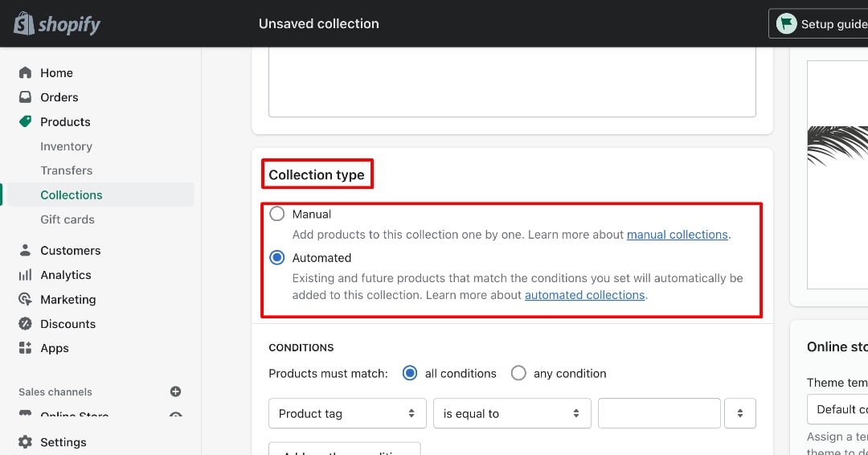Go to Collections submenu
Image resolution: width=868 pixels, height=455 pixels.
(72, 195)
